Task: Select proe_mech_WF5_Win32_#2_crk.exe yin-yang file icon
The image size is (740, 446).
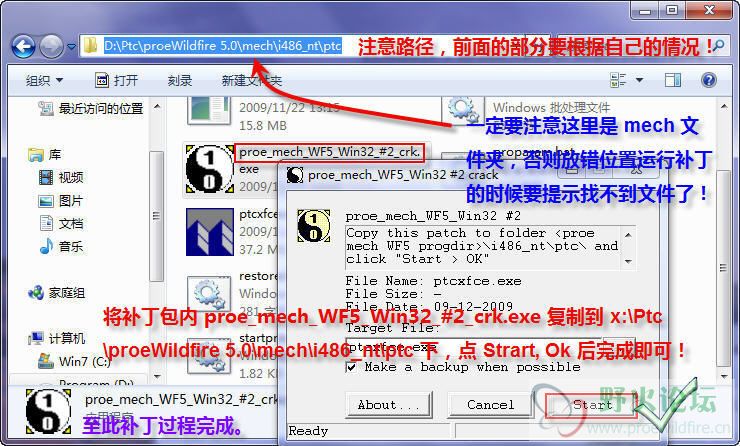Action: coord(210,169)
